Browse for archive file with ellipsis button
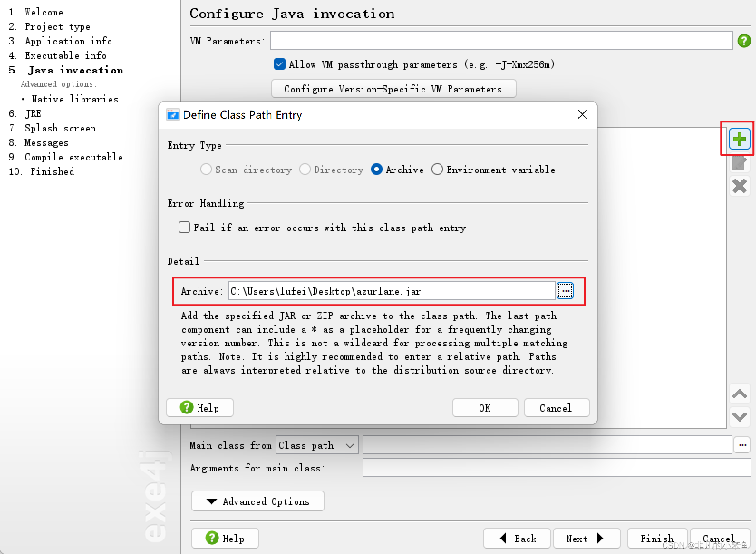 click(x=565, y=291)
